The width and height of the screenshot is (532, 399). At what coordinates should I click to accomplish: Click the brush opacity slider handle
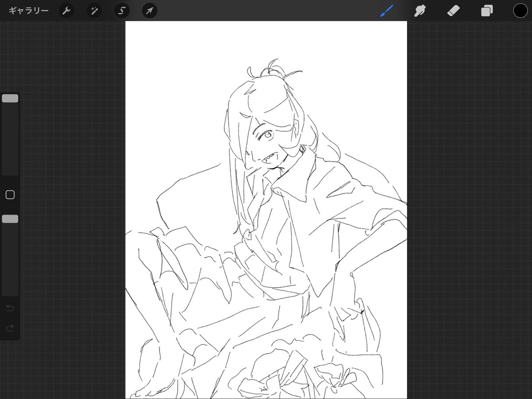click(10, 219)
